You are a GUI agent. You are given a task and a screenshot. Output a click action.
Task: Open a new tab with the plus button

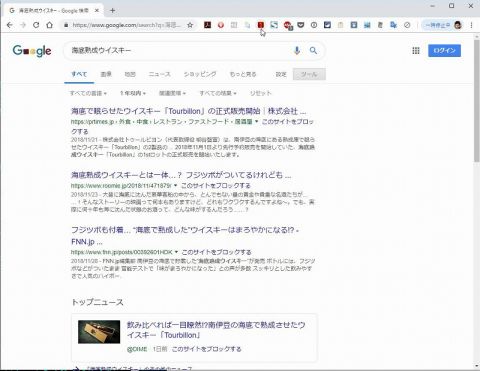(112, 11)
